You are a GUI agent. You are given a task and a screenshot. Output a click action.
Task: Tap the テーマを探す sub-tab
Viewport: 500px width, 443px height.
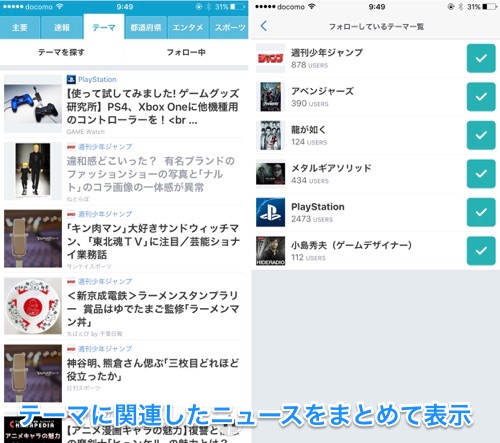61,52
